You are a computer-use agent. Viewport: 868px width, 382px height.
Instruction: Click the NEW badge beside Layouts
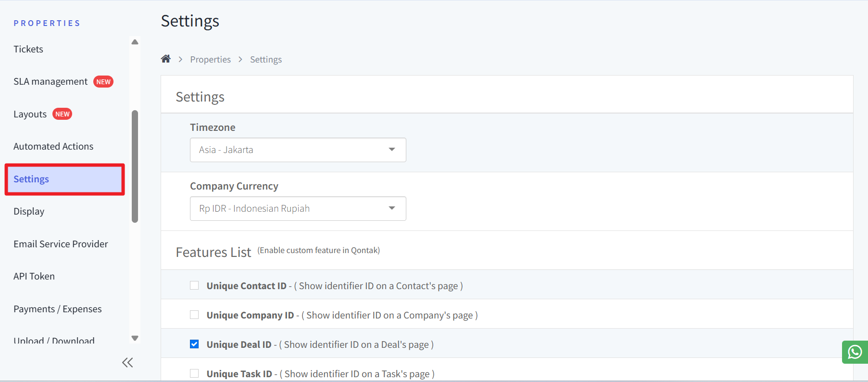[62, 114]
